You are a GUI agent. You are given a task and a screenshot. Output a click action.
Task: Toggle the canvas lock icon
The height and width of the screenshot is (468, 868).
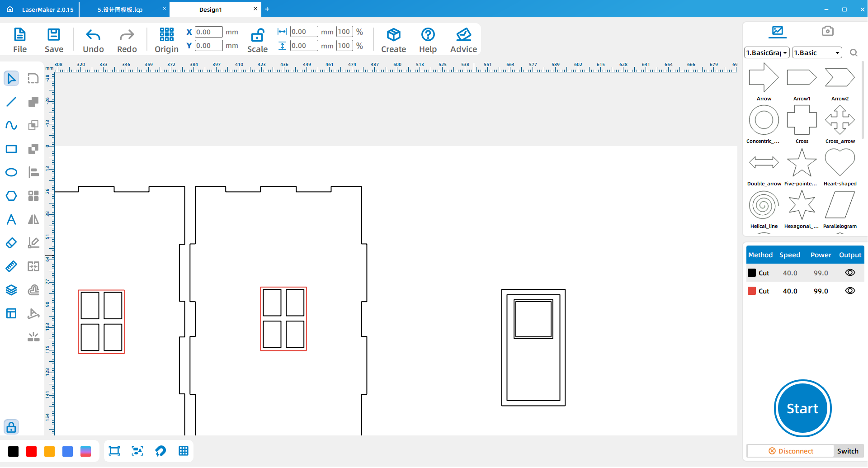11,427
